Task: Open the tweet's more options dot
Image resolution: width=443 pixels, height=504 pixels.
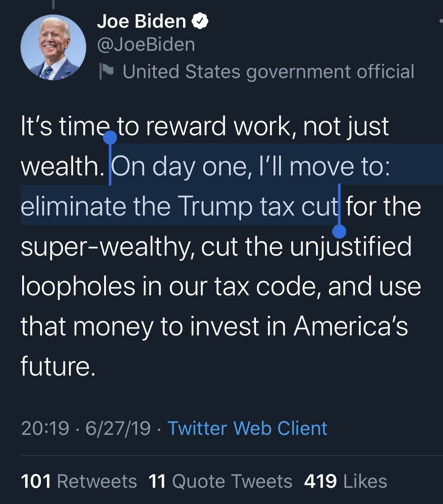Action: (x=440, y=20)
